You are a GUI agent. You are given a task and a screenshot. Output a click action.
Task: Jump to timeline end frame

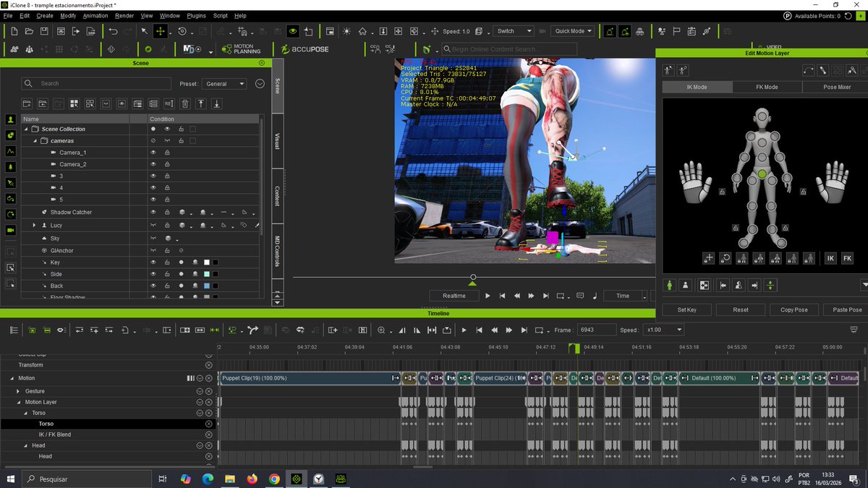click(524, 330)
